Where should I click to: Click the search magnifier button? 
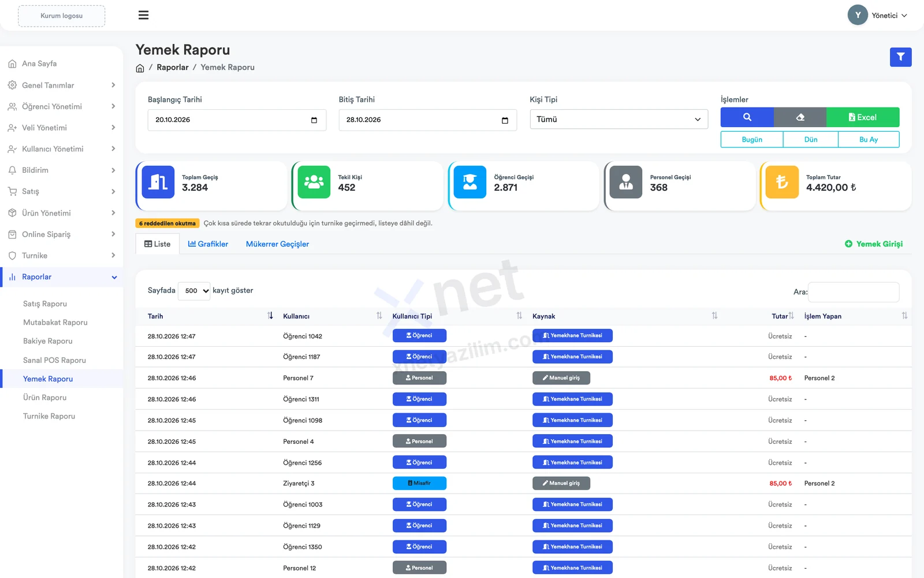click(x=747, y=117)
